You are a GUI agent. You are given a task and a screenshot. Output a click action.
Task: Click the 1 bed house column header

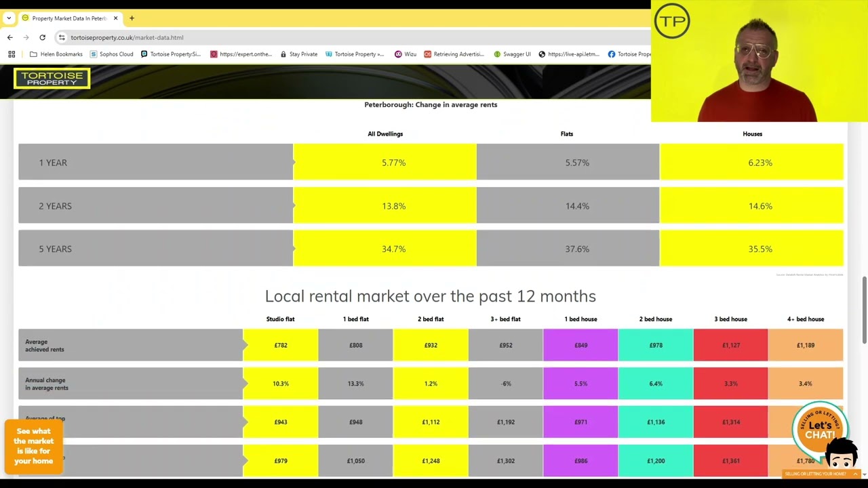point(580,319)
